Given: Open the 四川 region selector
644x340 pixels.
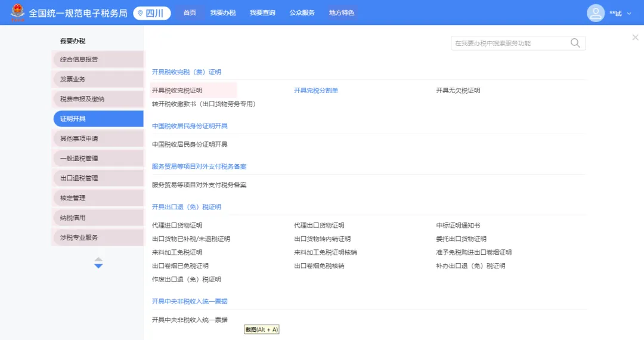Looking at the screenshot, I should [x=152, y=13].
